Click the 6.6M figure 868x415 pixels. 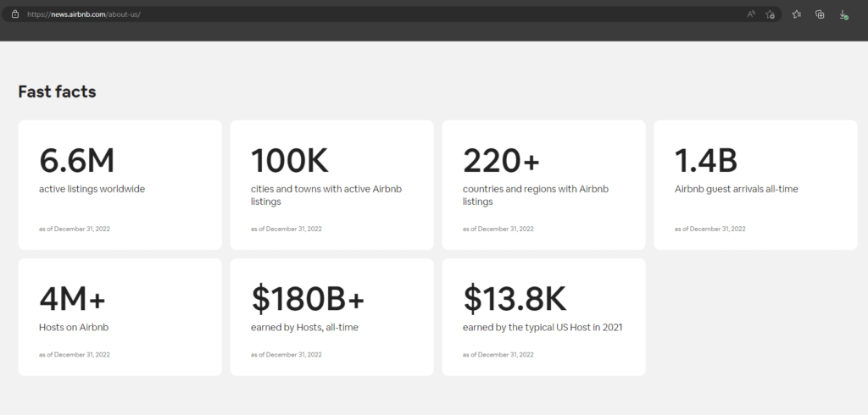point(76,160)
